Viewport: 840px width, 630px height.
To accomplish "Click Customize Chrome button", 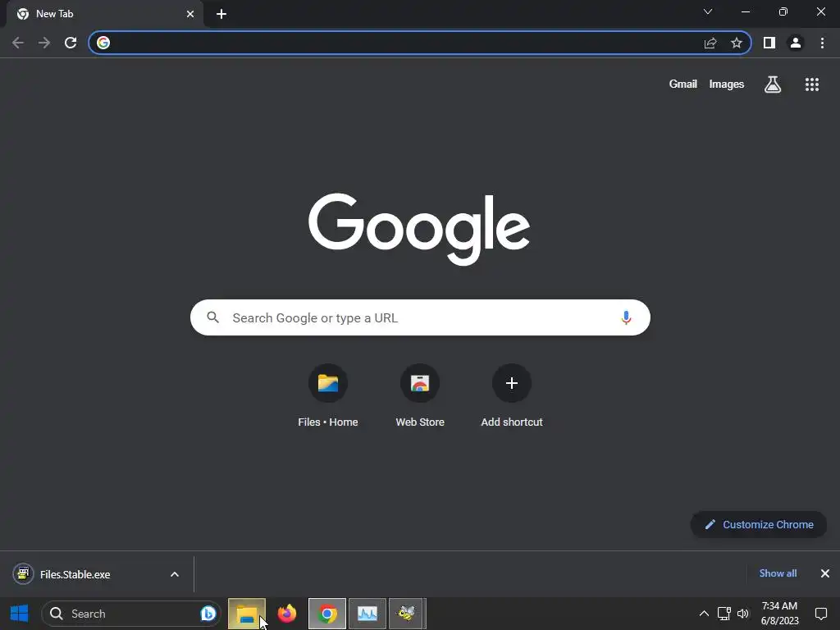I will point(759,524).
